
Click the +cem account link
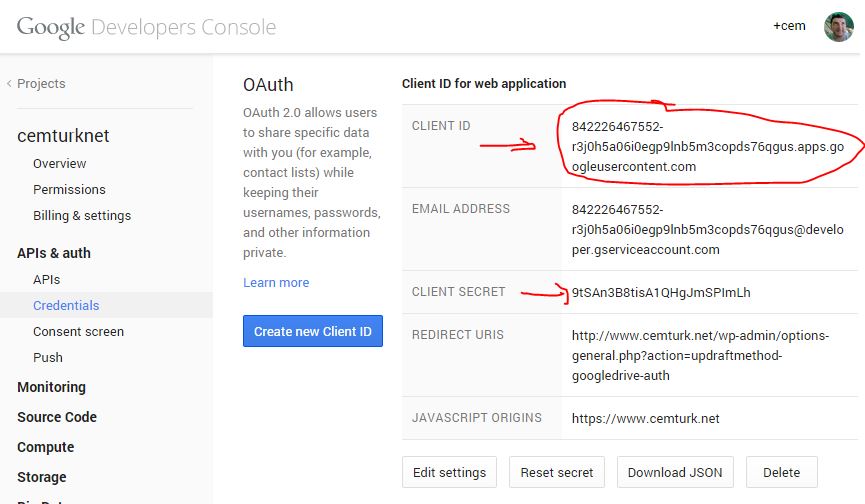[789, 26]
